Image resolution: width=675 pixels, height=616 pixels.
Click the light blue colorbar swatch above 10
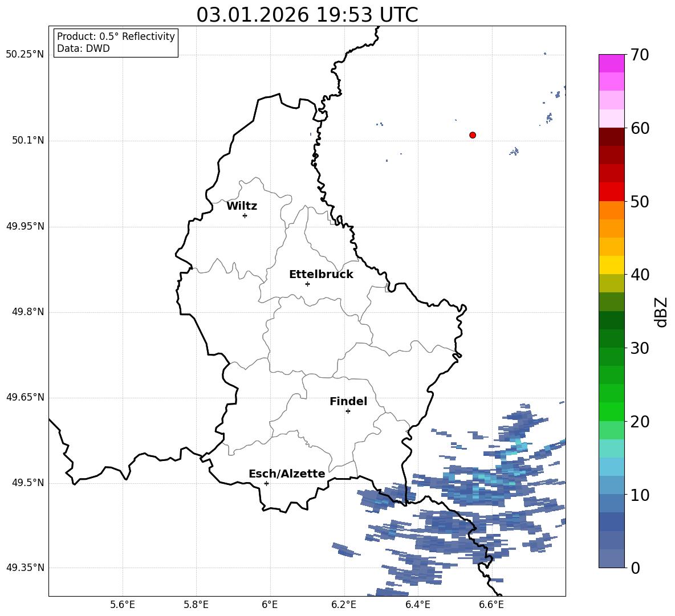pyautogui.click(x=611, y=485)
